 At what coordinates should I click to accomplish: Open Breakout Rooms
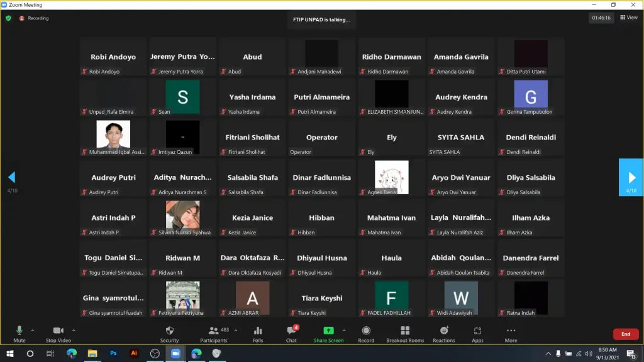[x=405, y=334]
